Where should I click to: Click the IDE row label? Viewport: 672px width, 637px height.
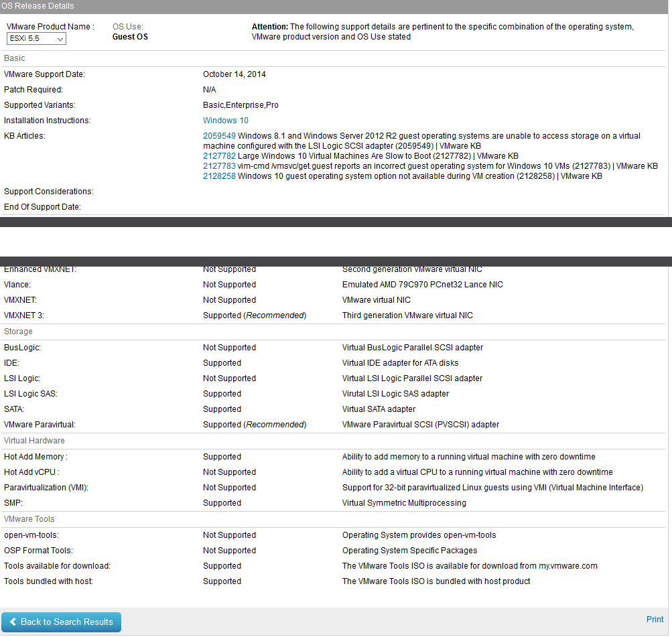(11, 363)
